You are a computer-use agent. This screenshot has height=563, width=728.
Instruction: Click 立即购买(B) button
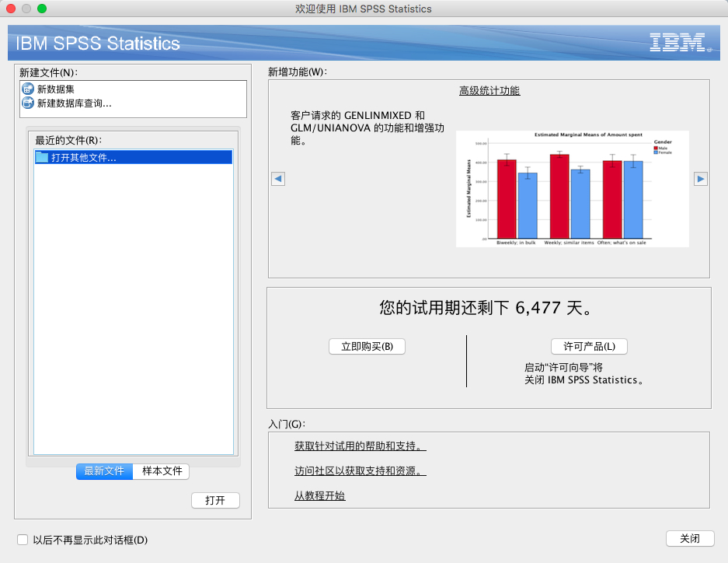point(367,347)
